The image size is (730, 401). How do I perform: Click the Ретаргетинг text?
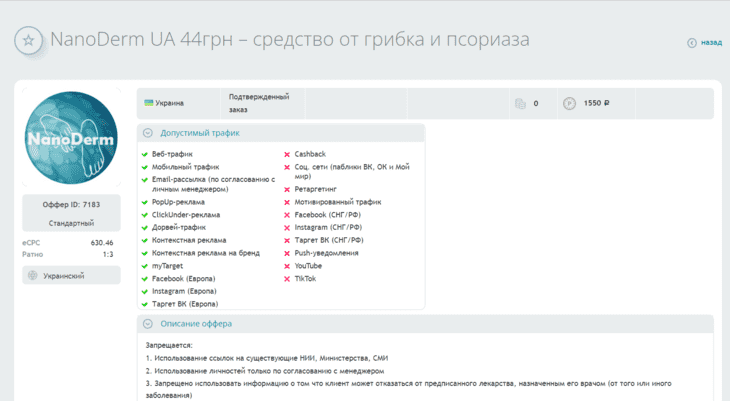(315, 189)
